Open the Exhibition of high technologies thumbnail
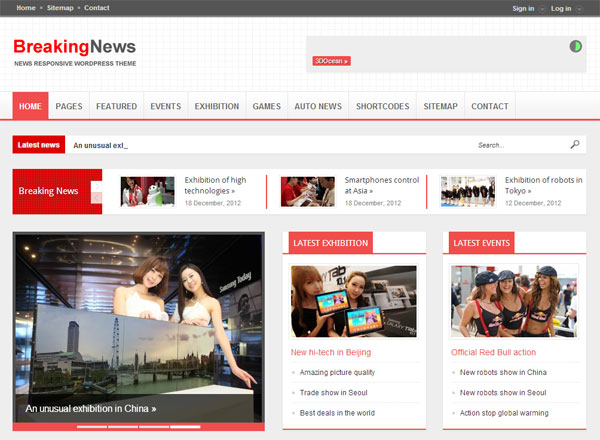Image resolution: width=600 pixels, height=440 pixels. pyautogui.click(x=147, y=191)
